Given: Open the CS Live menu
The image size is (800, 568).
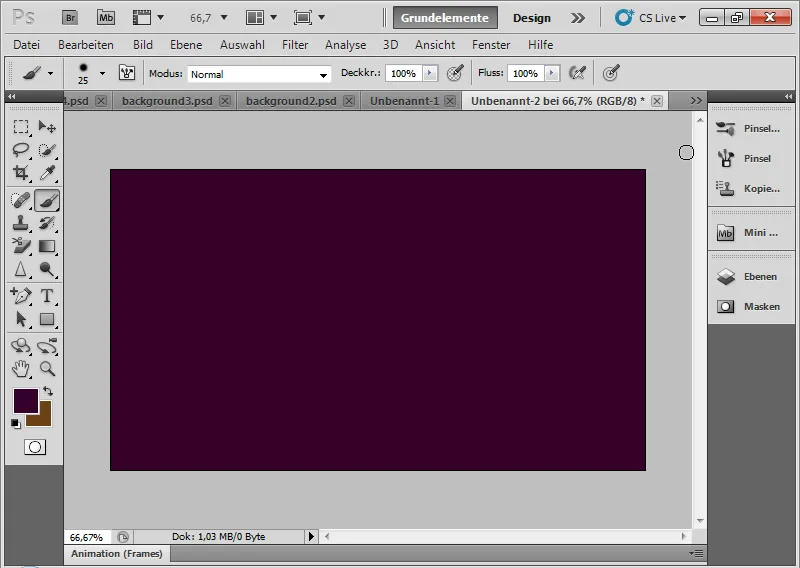Looking at the screenshot, I should 650,18.
